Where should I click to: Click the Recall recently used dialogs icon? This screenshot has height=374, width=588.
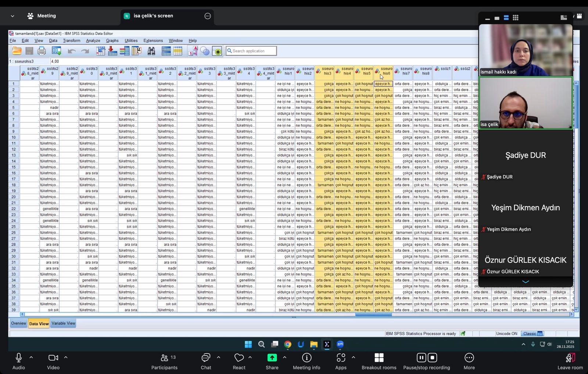57,51
